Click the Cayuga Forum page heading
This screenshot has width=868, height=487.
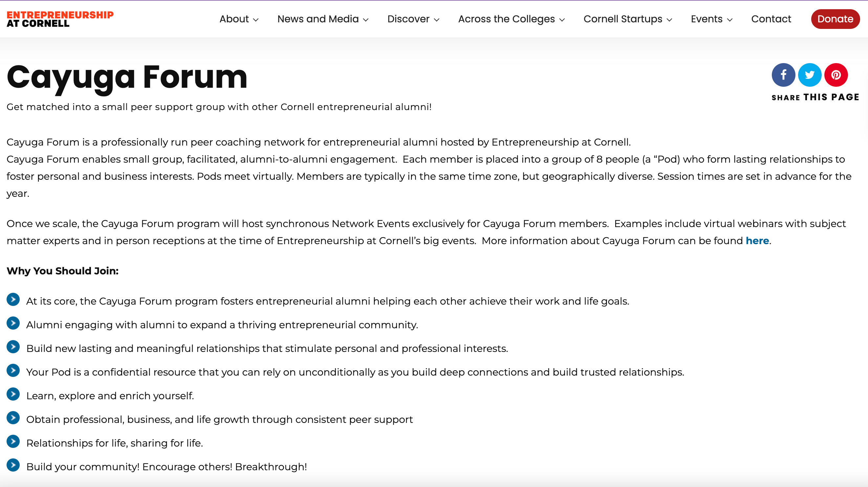pyautogui.click(x=127, y=77)
